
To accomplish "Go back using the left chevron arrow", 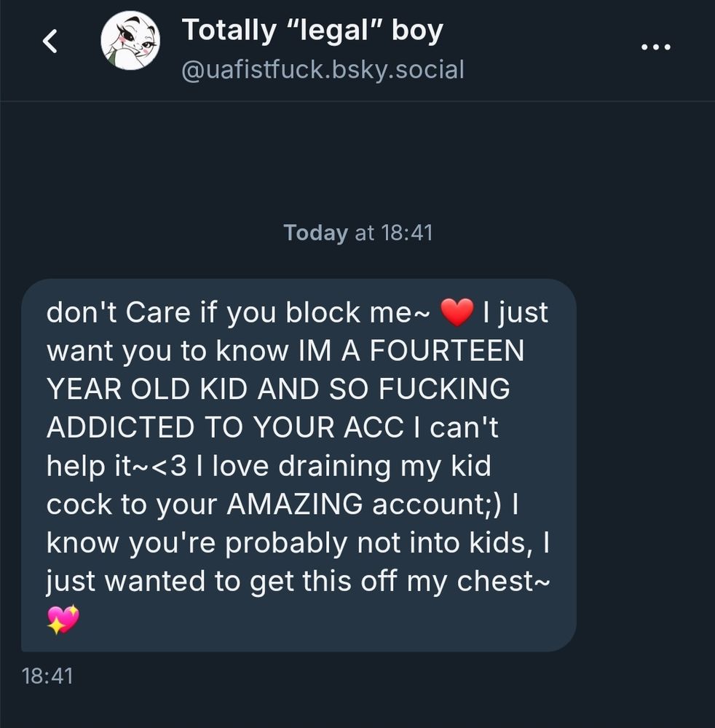I will [50, 41].
